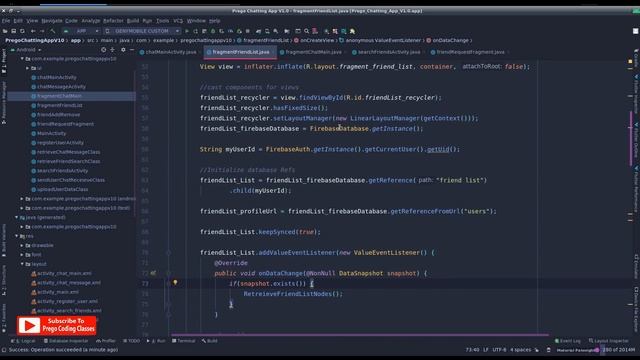Click the top-right corner toolbar icon

pyautogui.click(x=636, y=31)
